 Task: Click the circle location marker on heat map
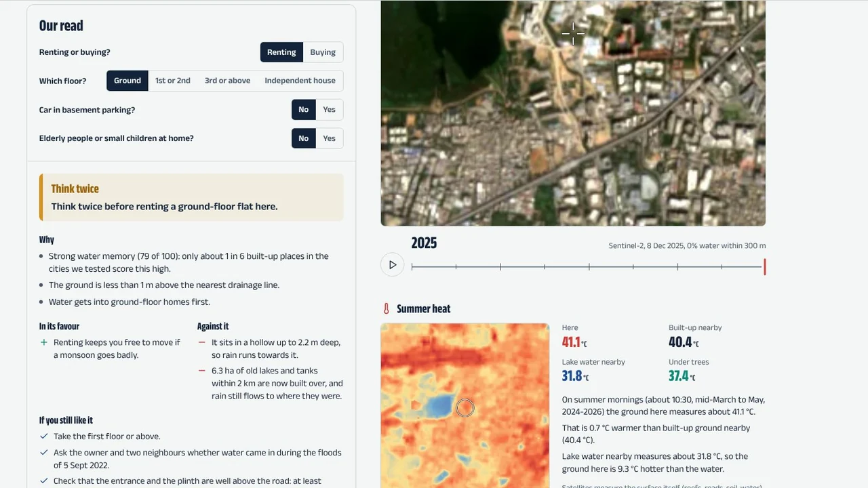(x=465, y=407)
